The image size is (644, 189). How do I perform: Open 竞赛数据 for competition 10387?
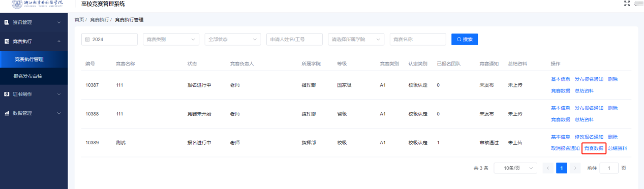560,90
